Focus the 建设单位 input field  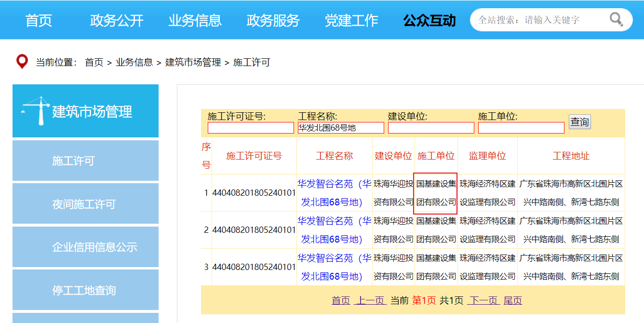(x=431, y=128)
